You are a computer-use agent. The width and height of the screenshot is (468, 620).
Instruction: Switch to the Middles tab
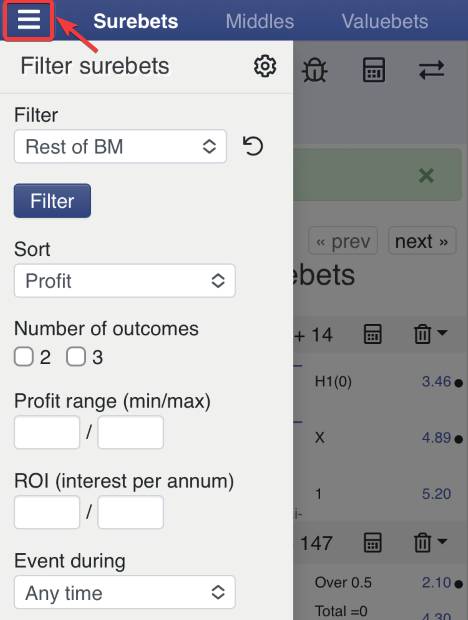coord(260,21)
